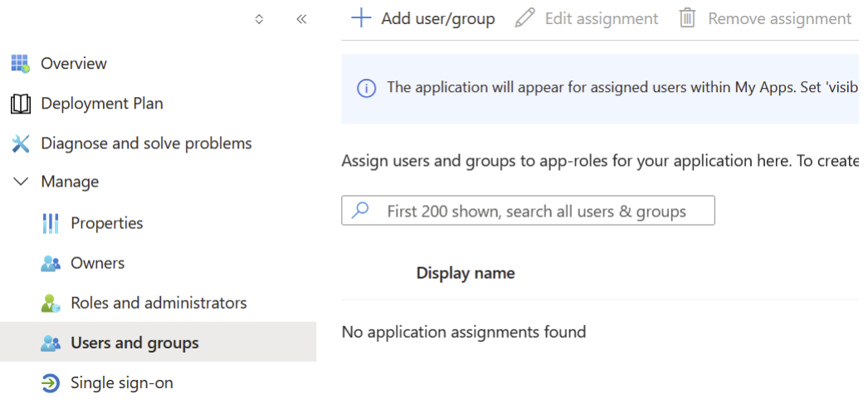The height and width of the screenshot is (404, 868).
Task: Click the magnifier icon in search box
Action: click(360, 211)
